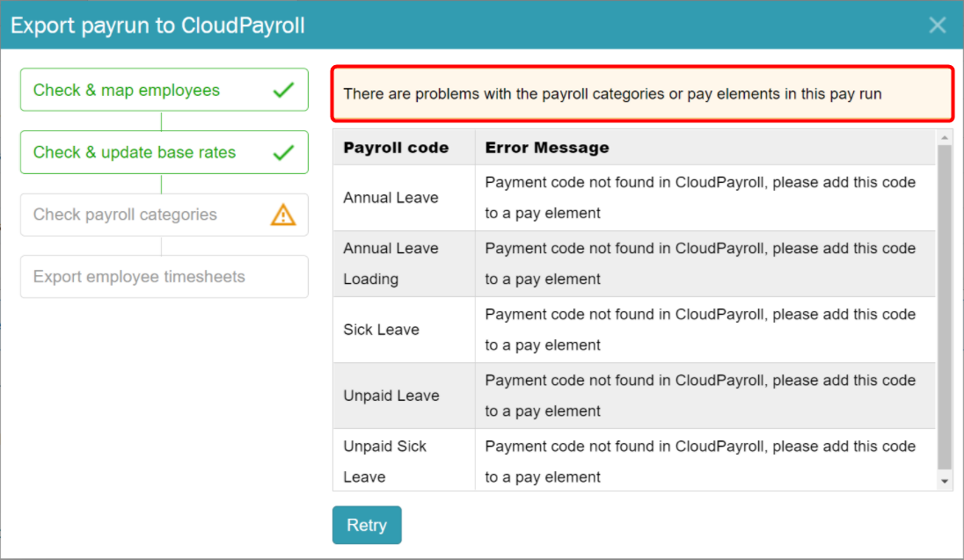964x560 pixels.
Task: Click the green checkmark beside base rates
Action: coord(283,152)
